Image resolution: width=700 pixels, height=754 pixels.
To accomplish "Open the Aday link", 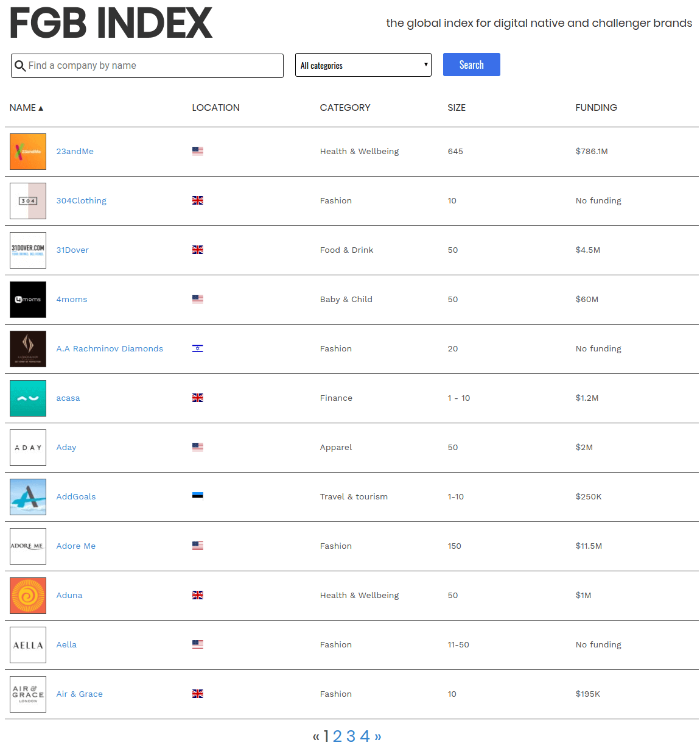I will 66,448.
